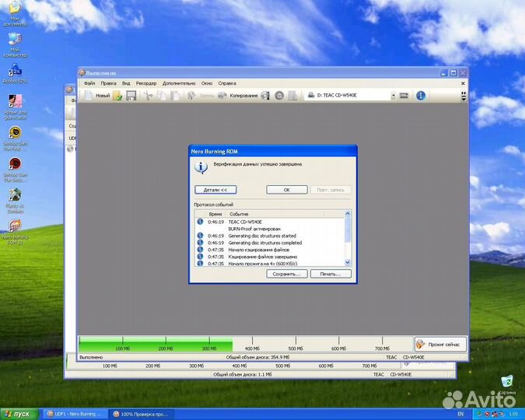Click the blue info icon in toolbar
Screen dimensions: 525x420
421,96
